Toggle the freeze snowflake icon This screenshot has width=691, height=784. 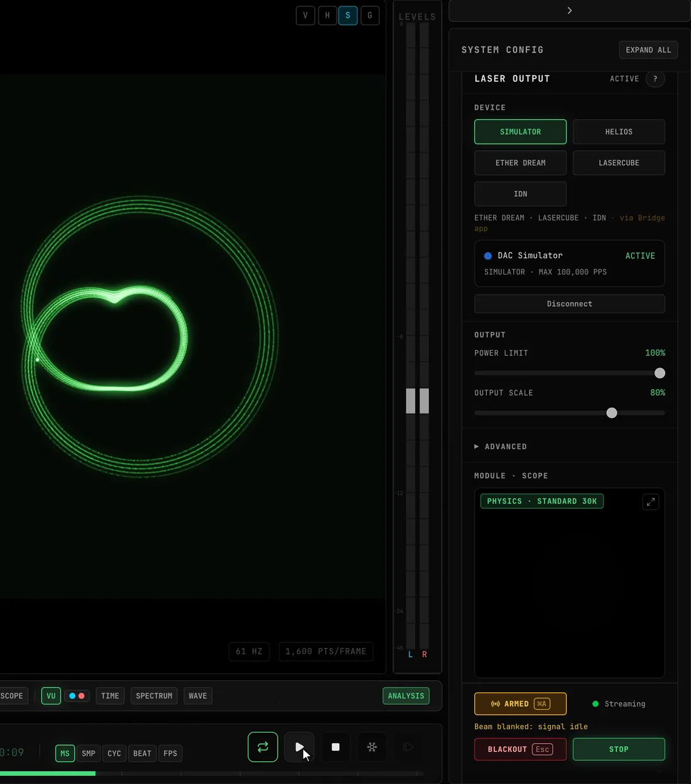372,747
